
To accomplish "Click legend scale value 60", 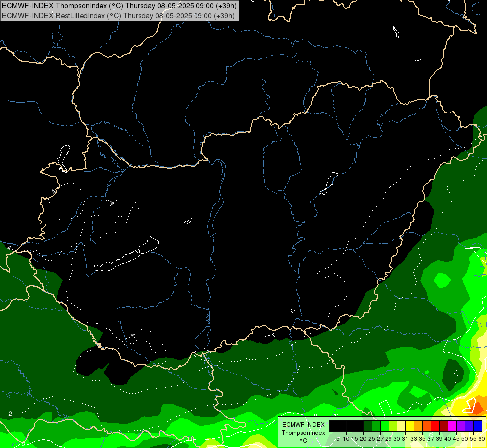I will 482,439.
